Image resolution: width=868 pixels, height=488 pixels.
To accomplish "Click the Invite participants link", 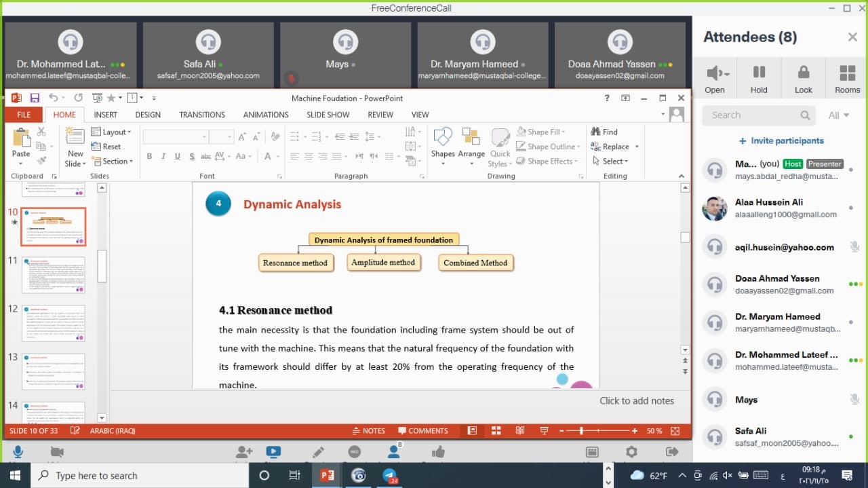I will click(x=781, y=140).
